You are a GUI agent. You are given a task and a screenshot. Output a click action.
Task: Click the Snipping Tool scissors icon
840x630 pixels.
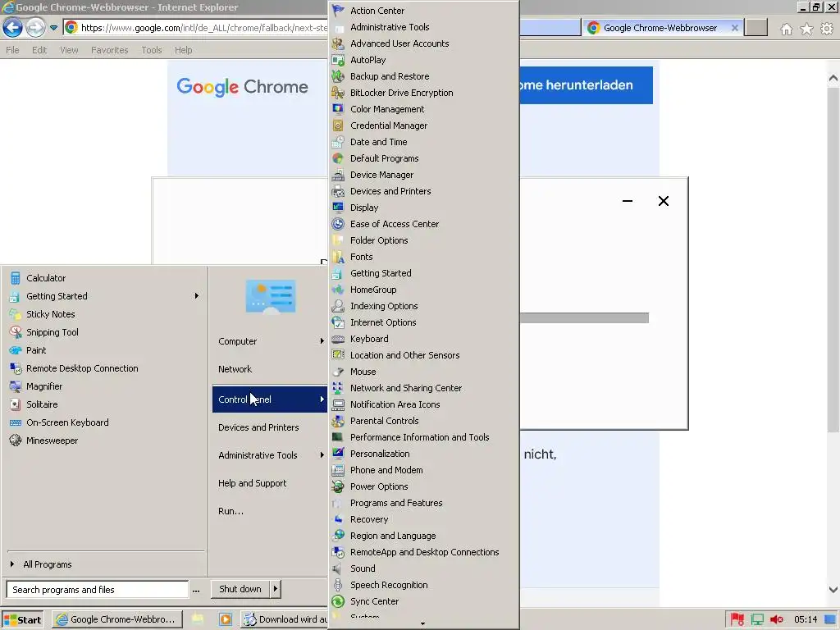click(16, 332)
